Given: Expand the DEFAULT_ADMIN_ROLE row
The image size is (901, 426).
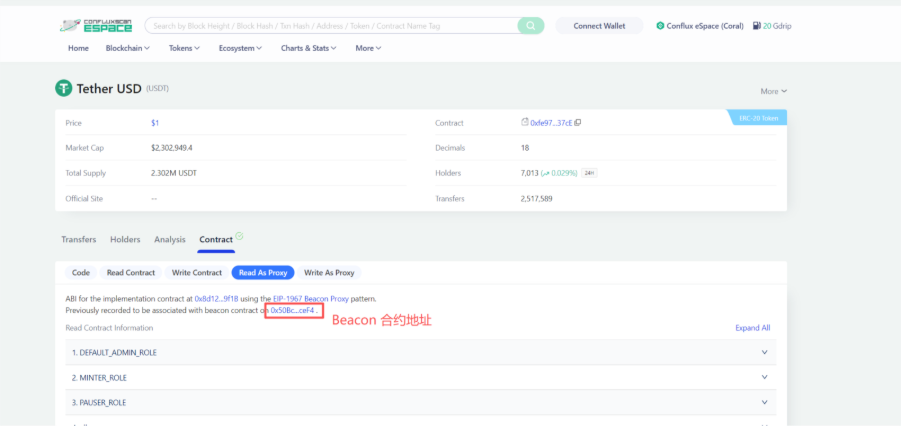Looking at the screenshot, I should pos(766,352).
